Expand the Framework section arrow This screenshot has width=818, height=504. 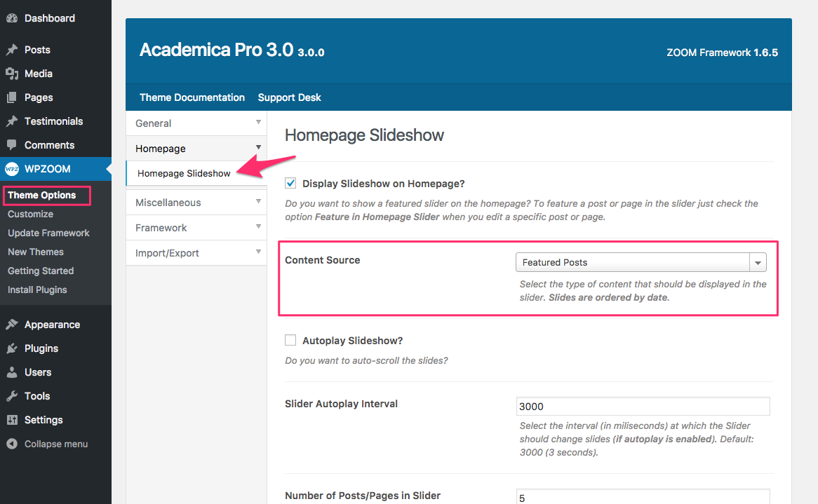click(x=258, y=226)
